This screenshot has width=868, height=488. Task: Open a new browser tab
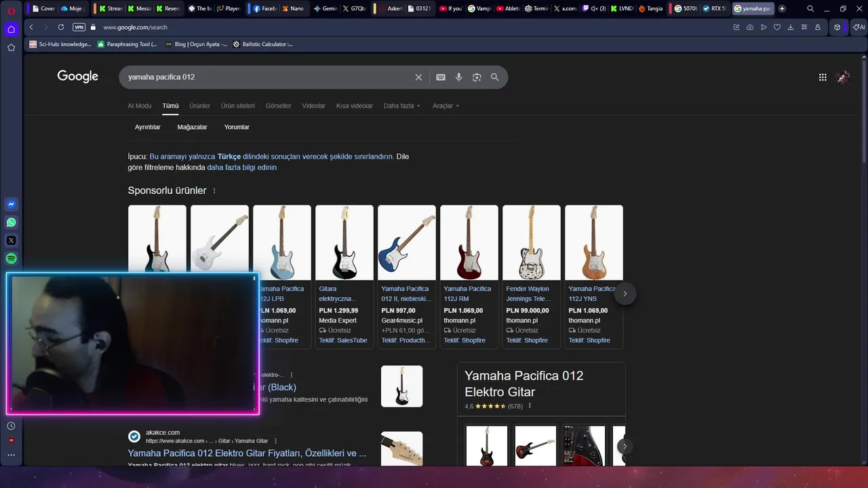pos(782,9)
